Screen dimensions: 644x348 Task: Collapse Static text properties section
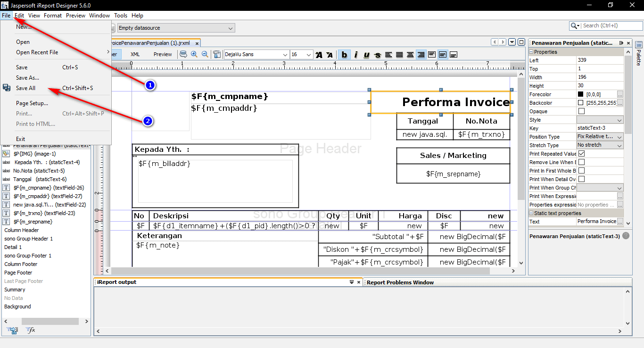pos(531,213)
